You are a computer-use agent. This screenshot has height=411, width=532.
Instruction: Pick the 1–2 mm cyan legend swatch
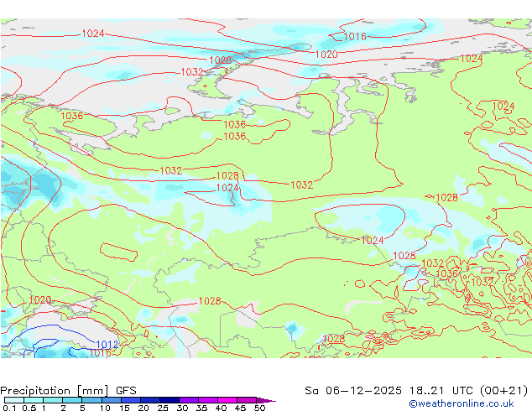53,400
